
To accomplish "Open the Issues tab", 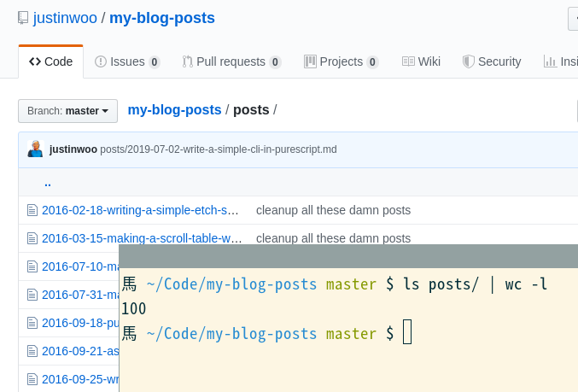I will click(x=127, y=61).
